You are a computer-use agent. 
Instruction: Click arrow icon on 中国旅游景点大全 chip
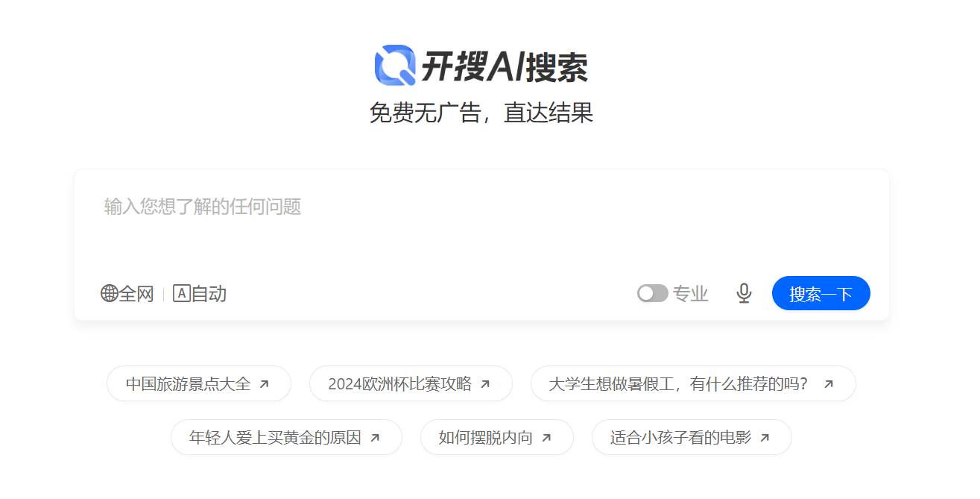(x=265, y=383)
